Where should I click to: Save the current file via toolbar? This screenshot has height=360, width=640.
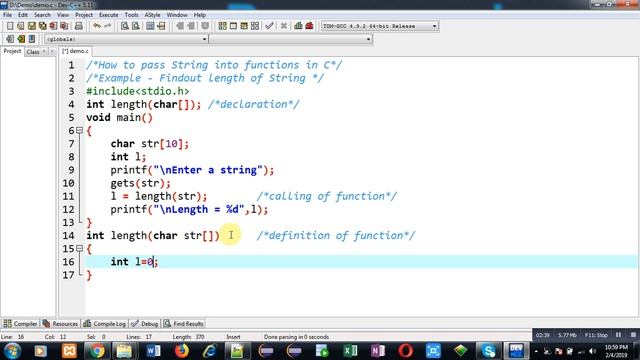[x=31, y=26]
